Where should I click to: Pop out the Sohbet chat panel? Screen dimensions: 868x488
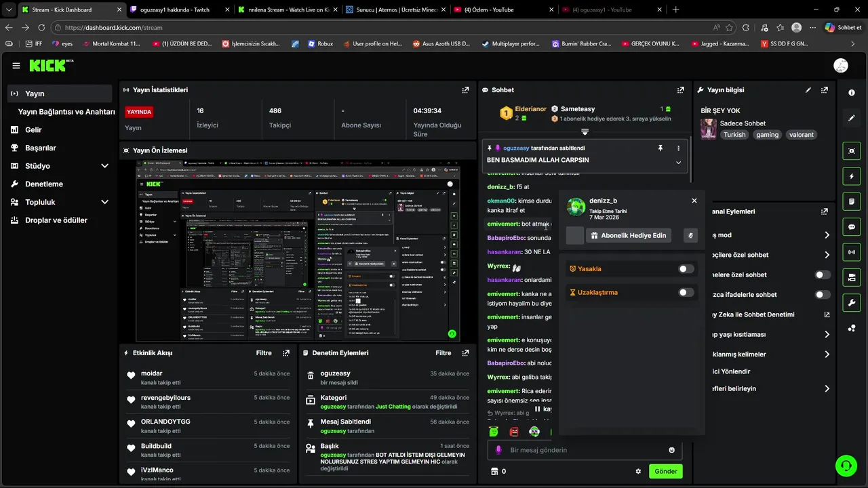(681, 89)
